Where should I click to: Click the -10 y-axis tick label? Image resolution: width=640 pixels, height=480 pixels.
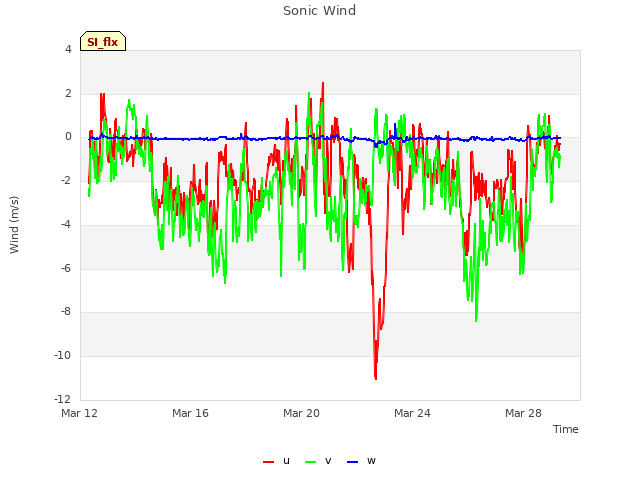(62, 356)
